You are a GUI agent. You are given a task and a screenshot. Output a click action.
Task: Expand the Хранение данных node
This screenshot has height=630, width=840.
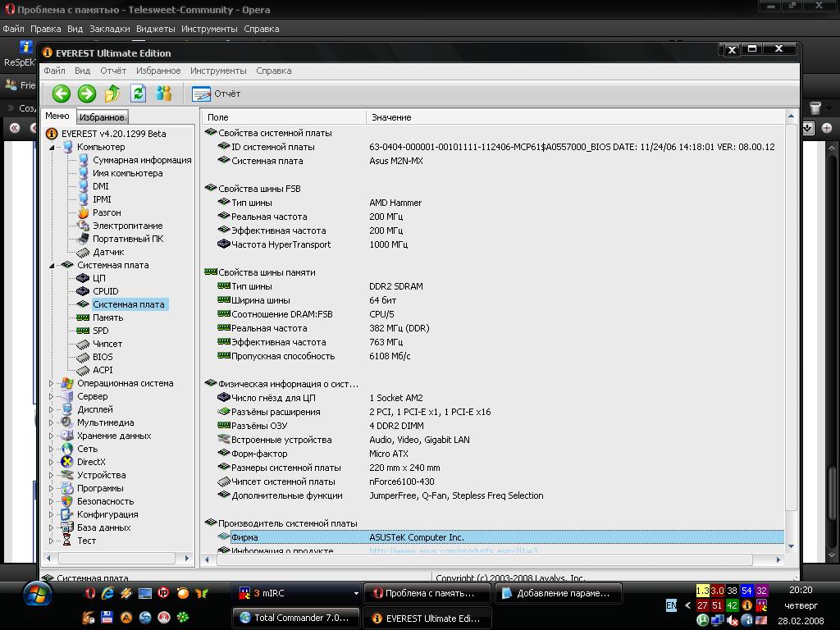pos(52,436)
